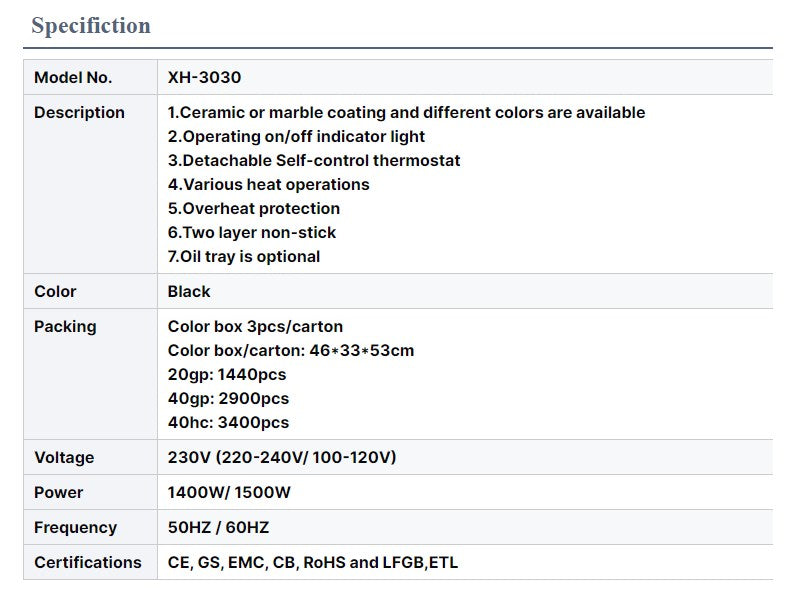
Task: Click the Packing row label
Action: [x=65, y=327]
